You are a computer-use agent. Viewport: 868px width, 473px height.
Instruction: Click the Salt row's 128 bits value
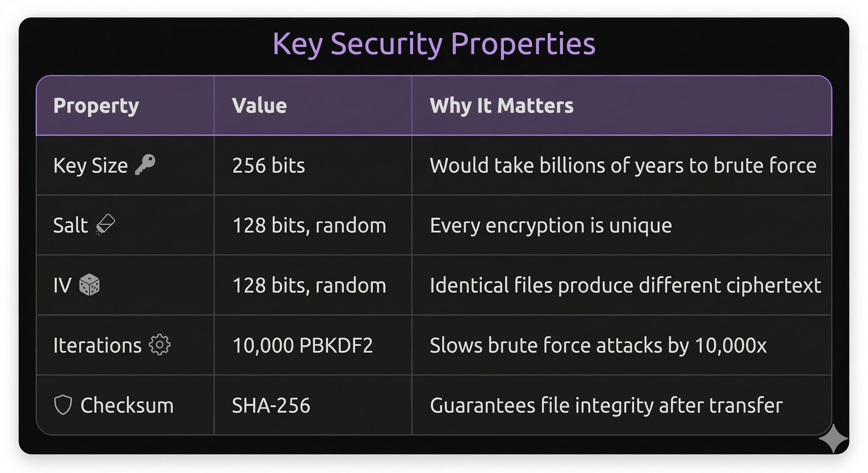[x=309, y=225]
